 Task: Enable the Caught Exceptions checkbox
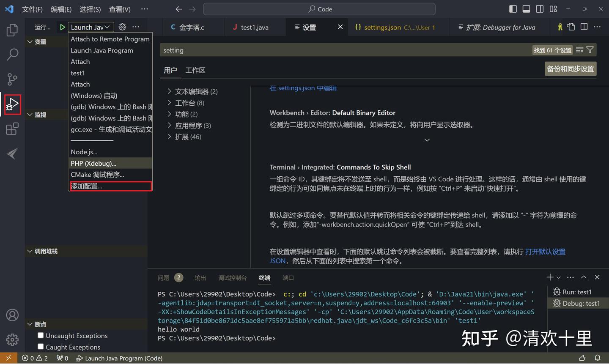40,347
